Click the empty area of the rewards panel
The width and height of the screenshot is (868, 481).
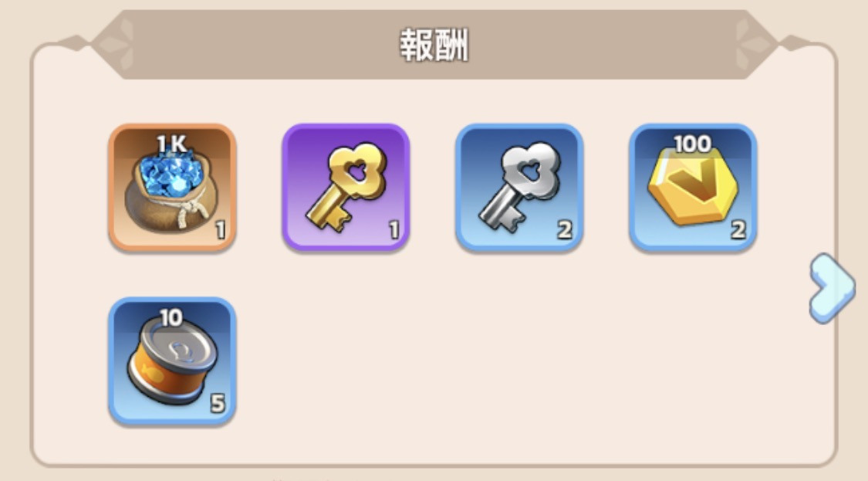click(x=498, y=361)
